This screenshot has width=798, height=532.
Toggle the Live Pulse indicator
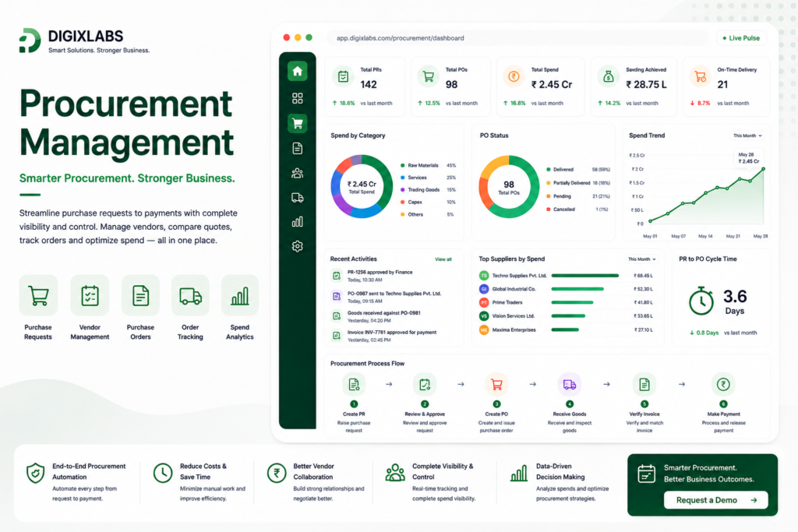[741, 38]
